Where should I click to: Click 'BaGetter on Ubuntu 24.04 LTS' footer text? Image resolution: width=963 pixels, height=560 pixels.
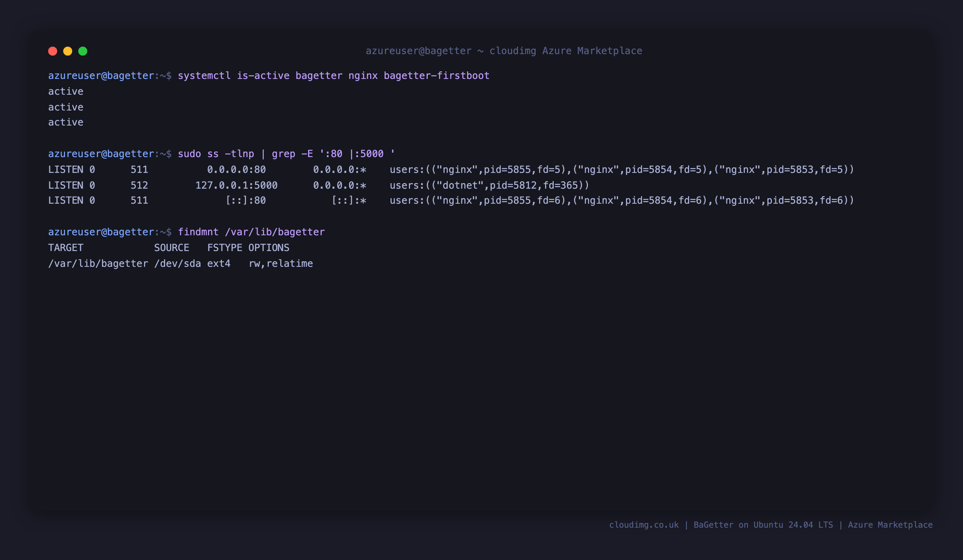[763, 525]
